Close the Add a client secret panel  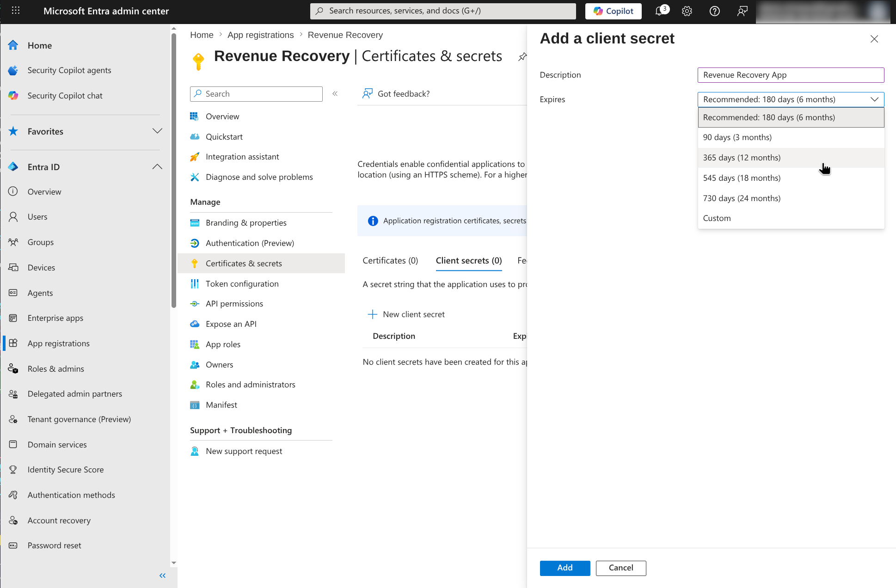874,39
